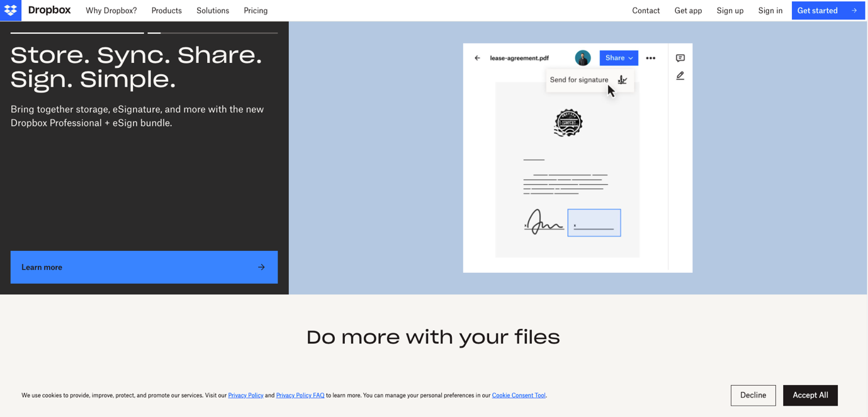The image size is (868, 417).
Task: Click the three-dot more options icon
Action: [651, 58]
